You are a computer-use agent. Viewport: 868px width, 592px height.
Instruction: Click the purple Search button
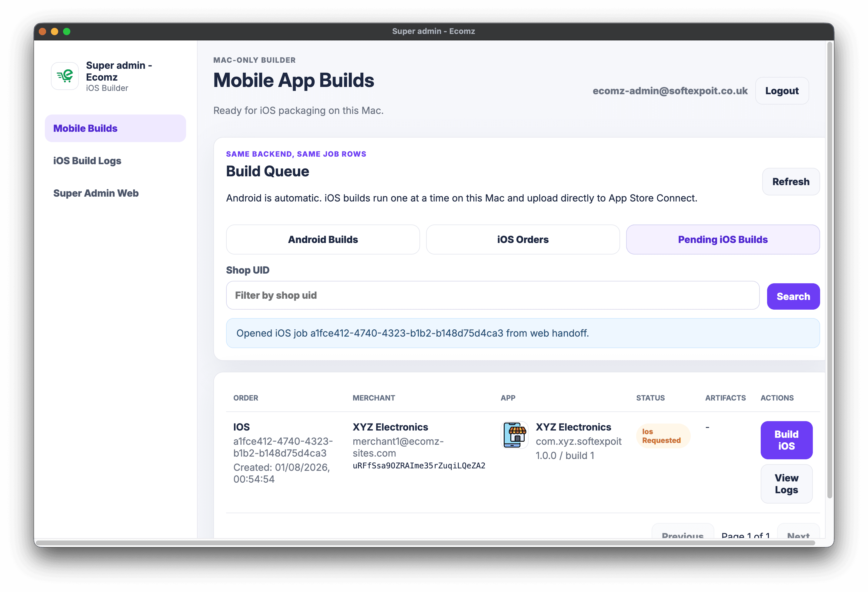coord(793,296)
